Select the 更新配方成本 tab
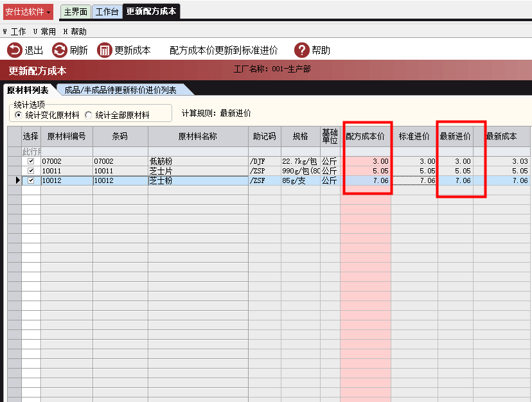This screenshot has height=402, width=532. point(152,12)
